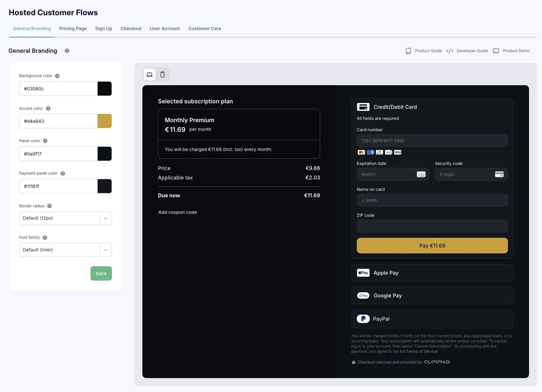The image size is (542, 392).
Task: Click the card icon in Security code field
Action: tap(499, 174)
